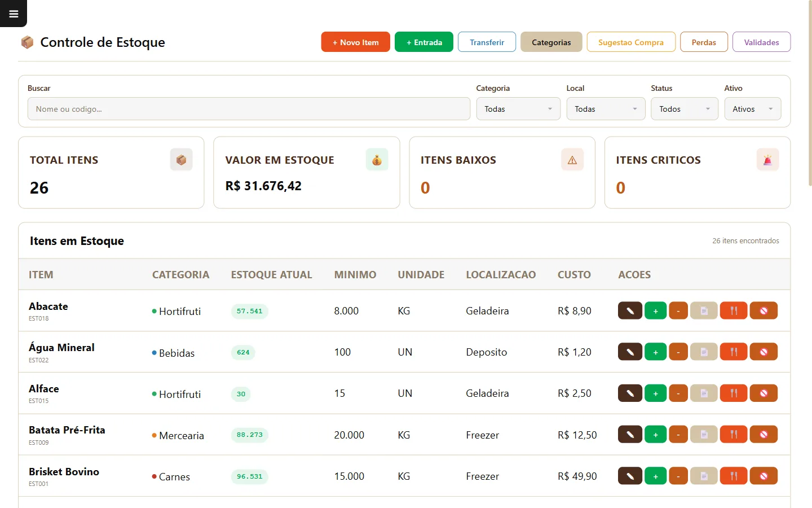Click the money bag icon on Valor em Estoque
The height and width of the screenshot is (508, 812).
click(x=377, y=160)
